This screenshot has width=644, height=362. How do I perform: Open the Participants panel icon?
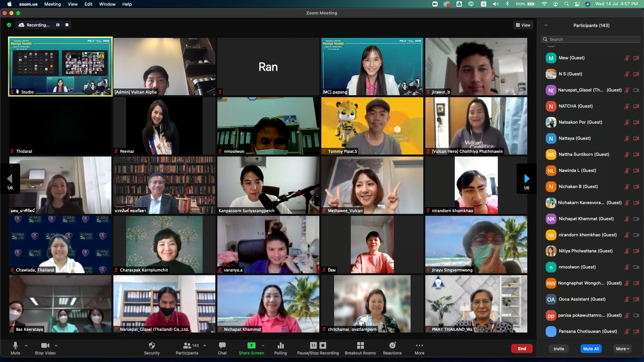pyautogui.click(x=187, y=345)
